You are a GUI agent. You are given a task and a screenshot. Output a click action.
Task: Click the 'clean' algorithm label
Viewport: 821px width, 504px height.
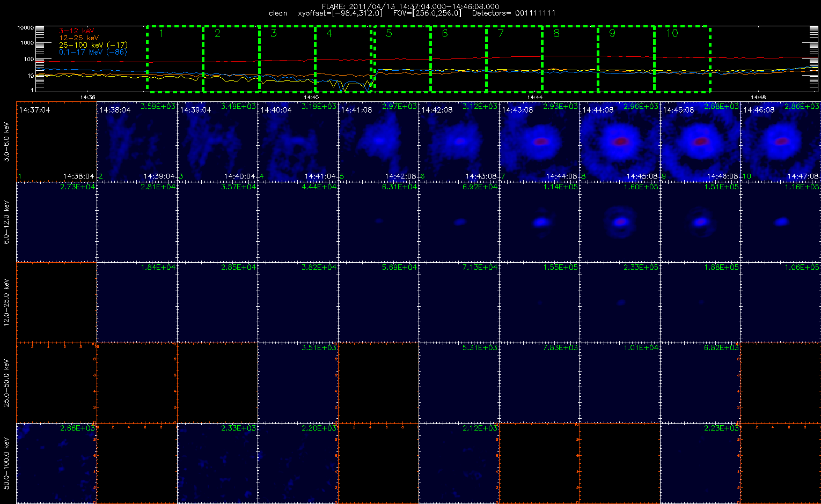pos(278,13)
